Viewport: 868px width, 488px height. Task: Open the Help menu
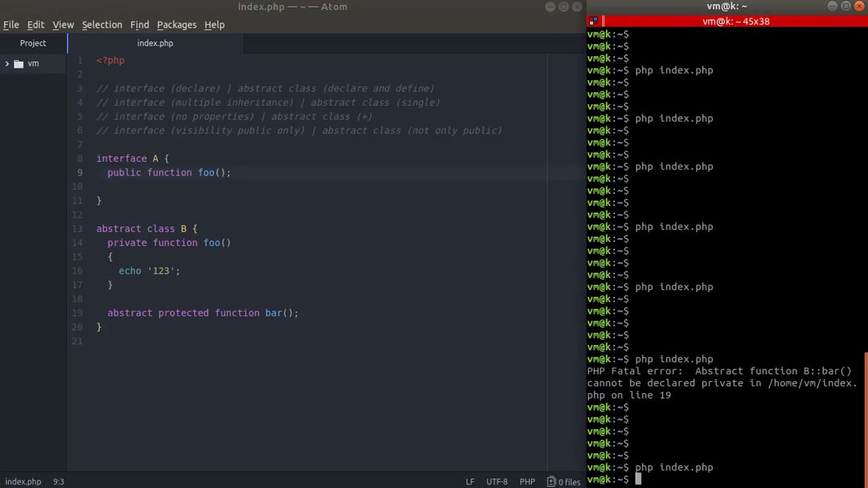214,24
